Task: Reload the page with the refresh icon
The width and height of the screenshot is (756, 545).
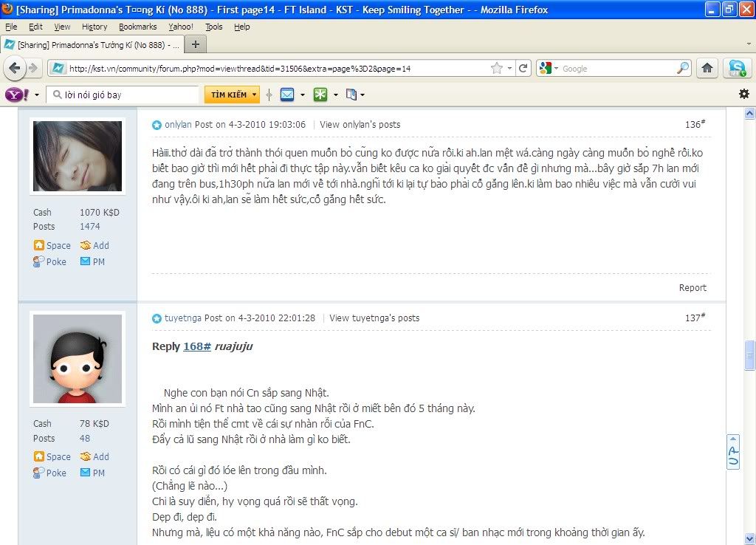Action: [x=523, y=69]
